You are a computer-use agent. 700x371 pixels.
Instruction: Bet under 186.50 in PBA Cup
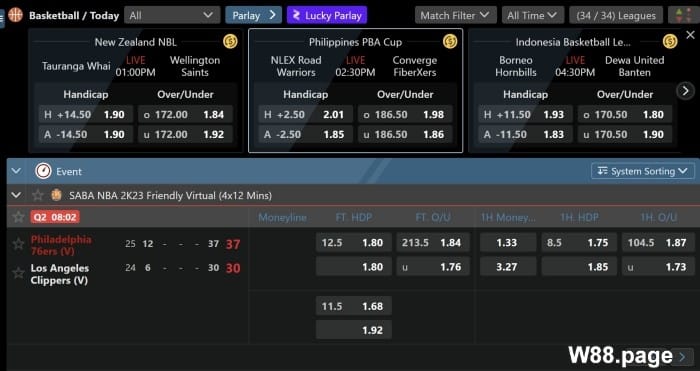click(405, 134)
